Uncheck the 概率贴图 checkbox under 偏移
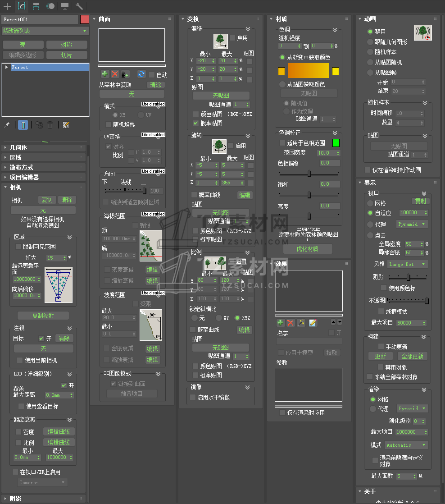Viewport: 445px width, 504px height. tap(195, 123)
